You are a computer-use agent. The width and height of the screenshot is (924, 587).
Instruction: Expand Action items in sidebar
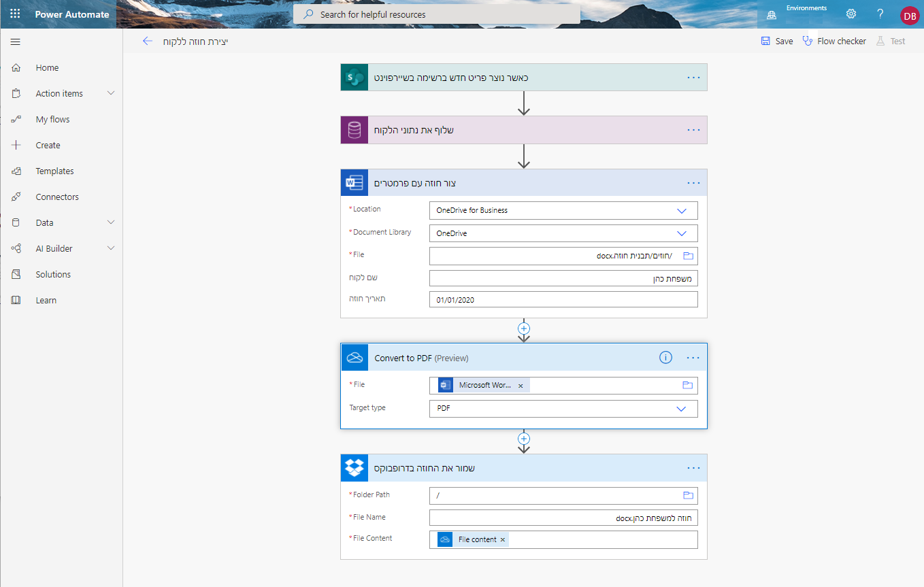tap(111, 93)
